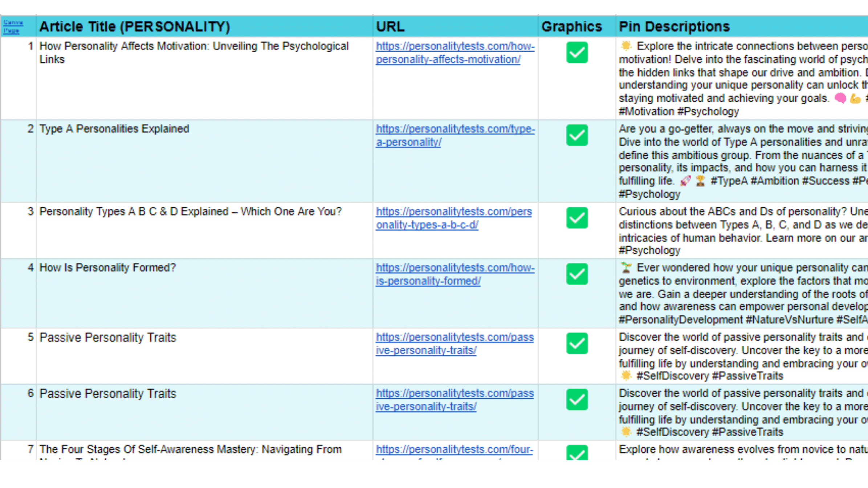Viewport: 868px width, 488px height.
Task: Open the passive-personality-traits link in row 5
Action: pyautogui.click(x=454, y=337)
